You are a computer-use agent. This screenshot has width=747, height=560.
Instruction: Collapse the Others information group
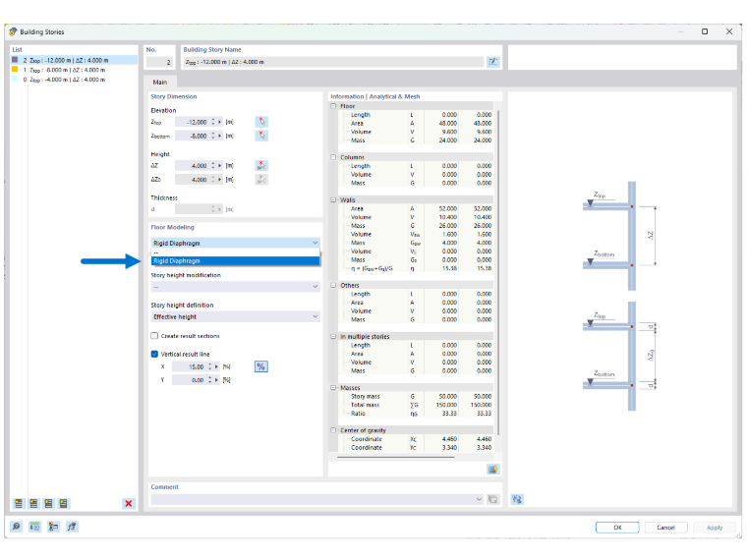pos(333,285)
